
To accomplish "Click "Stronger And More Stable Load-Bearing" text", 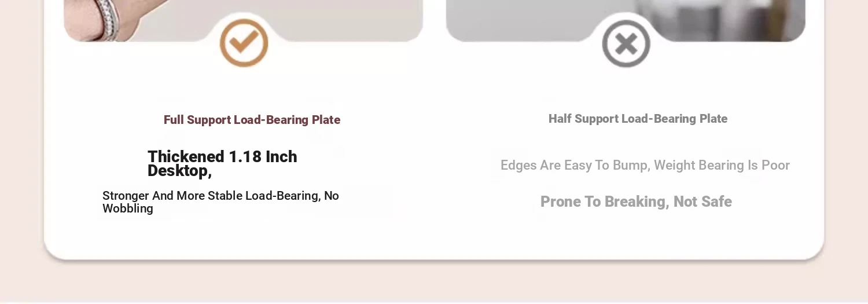I will (x=211, y=196).
